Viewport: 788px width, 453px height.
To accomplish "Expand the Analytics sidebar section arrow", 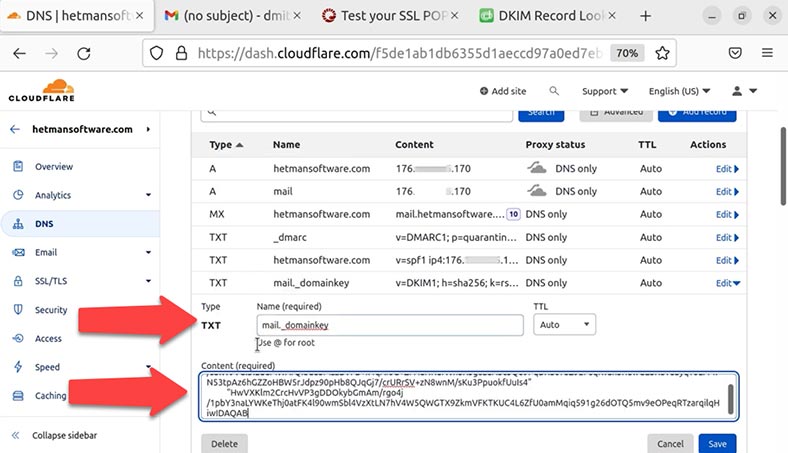I will 148,195.
